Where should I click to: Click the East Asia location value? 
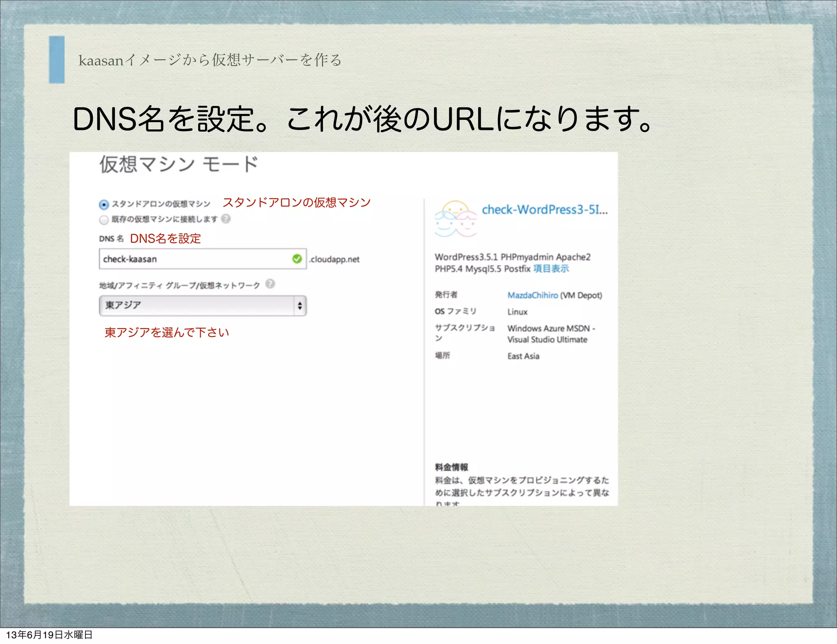click(x=524, y=356)
